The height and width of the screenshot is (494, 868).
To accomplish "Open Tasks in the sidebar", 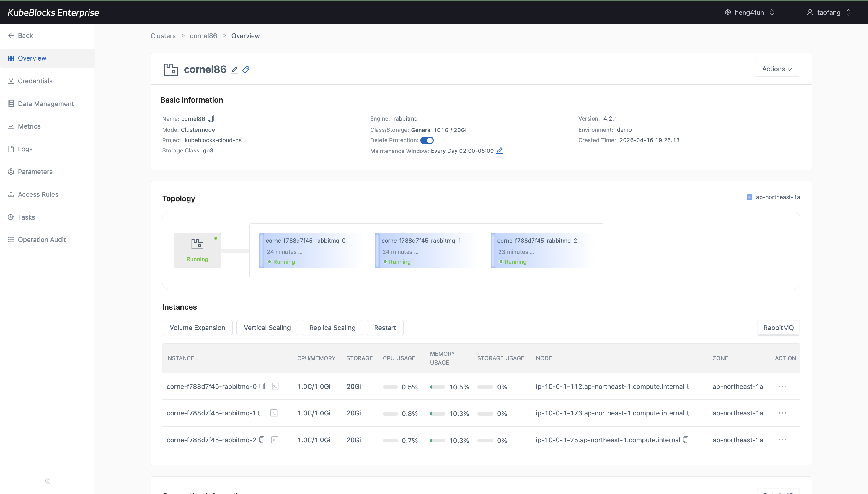I will click(x=48, y=217).
